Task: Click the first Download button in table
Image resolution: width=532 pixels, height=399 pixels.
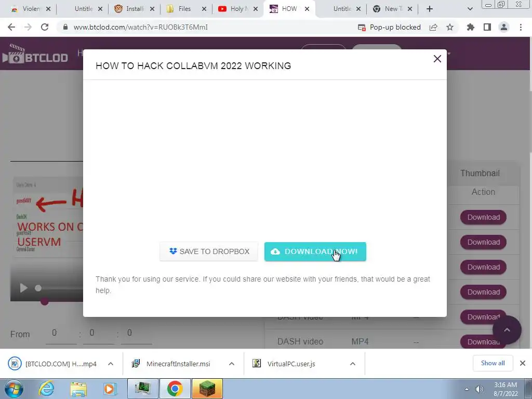Action: point(483,217)
